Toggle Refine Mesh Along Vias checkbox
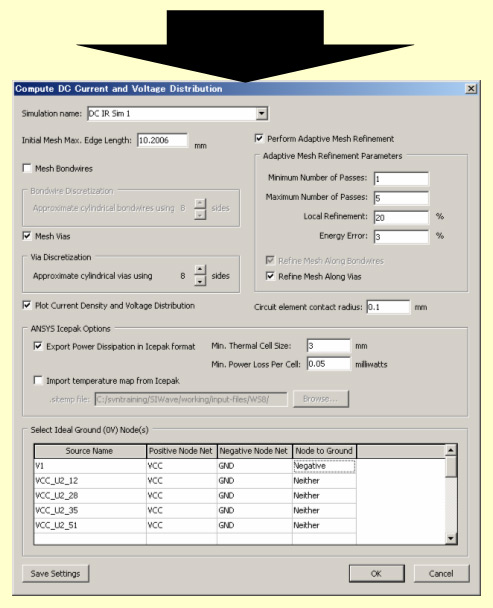Screen dimensions: 493x608 tap(270, 276)
